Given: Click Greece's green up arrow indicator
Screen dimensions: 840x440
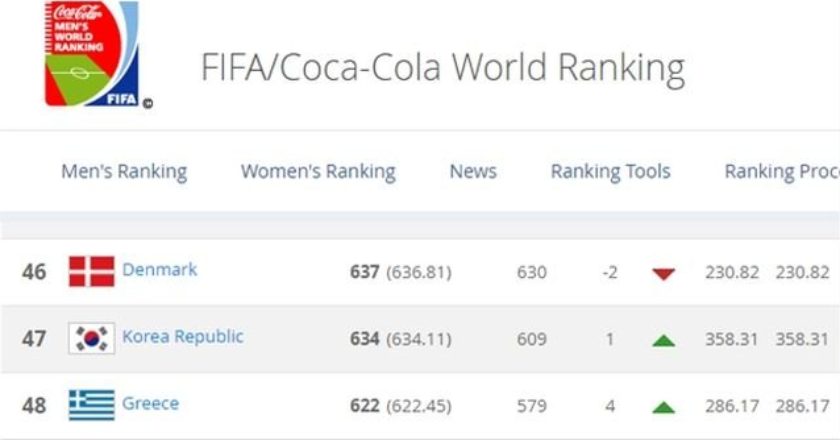Looking at the screenshot, I should pos(663,407).
